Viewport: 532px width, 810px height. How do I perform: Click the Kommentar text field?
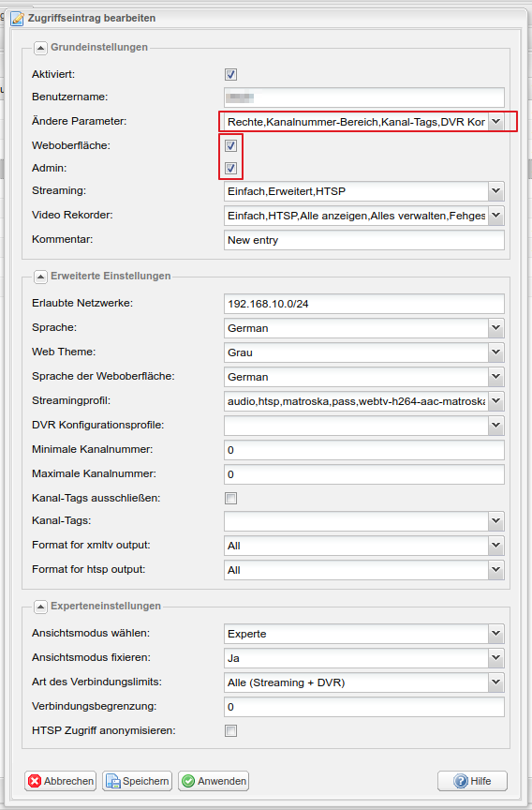pos(363,240)
